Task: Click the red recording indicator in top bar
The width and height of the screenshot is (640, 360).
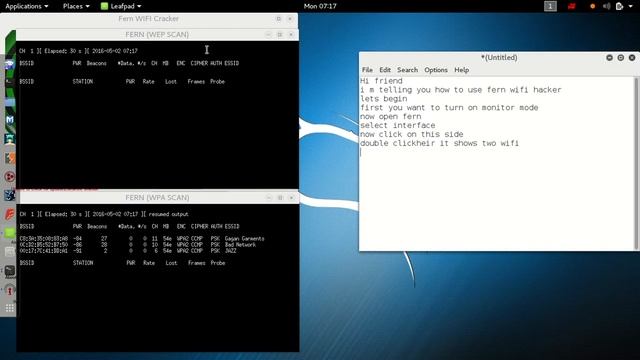Action: coord(571,6)
